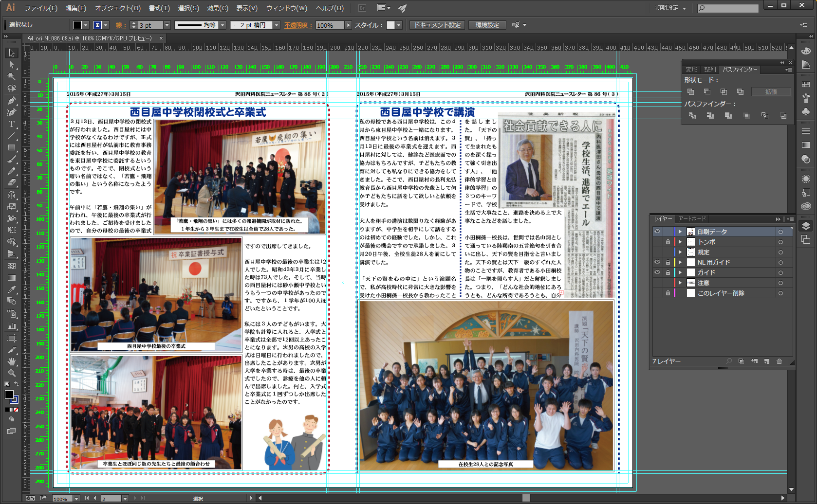This screenshot has height=504, width=817.
Task: Expand the 規定 layer contents
Action: pyautogui.click(x=680, y=252)
